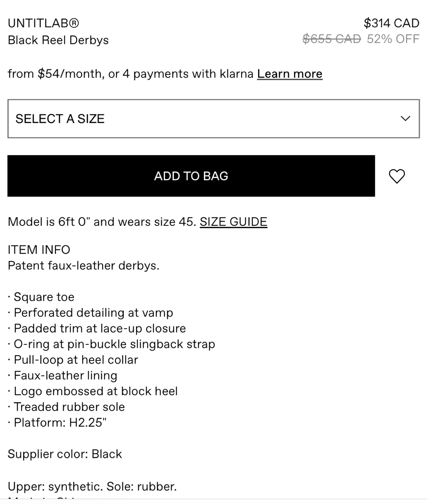The height and width of the screenshot is (504, 427).
Task: Add shoes to wishlist with heart icon
Action: (397, 176)
